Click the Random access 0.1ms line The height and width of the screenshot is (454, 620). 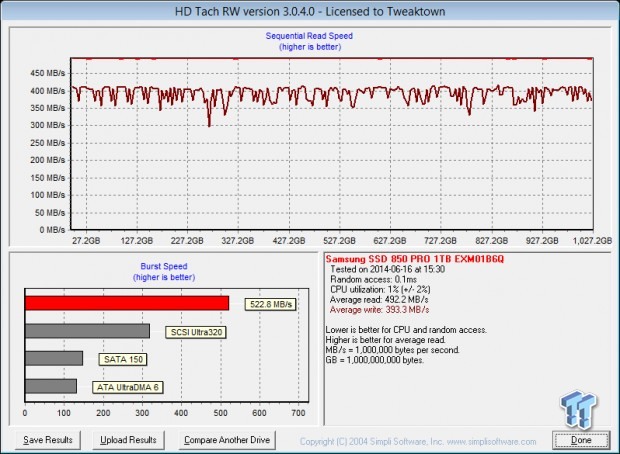(x=373, y=279)
